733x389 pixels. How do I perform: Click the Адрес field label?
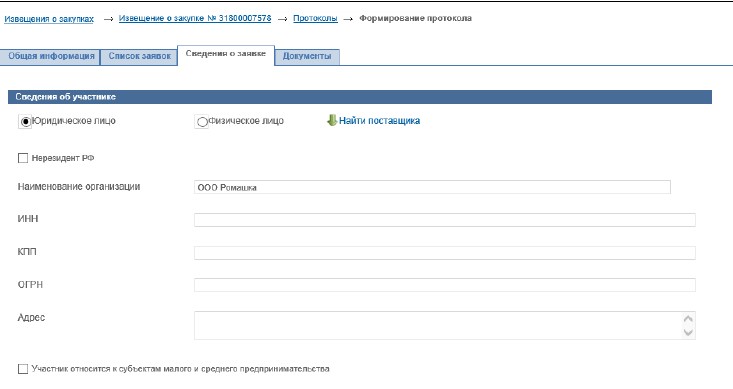(31, 317)
